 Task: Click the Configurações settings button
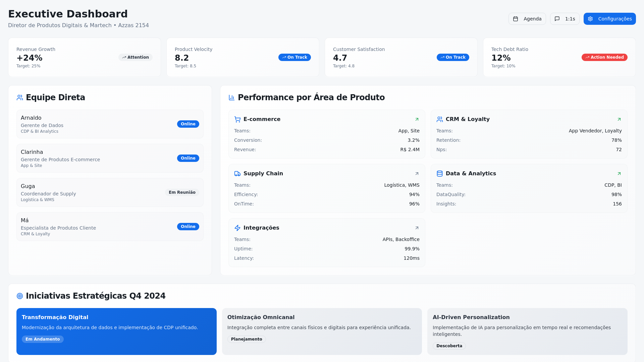609,19
